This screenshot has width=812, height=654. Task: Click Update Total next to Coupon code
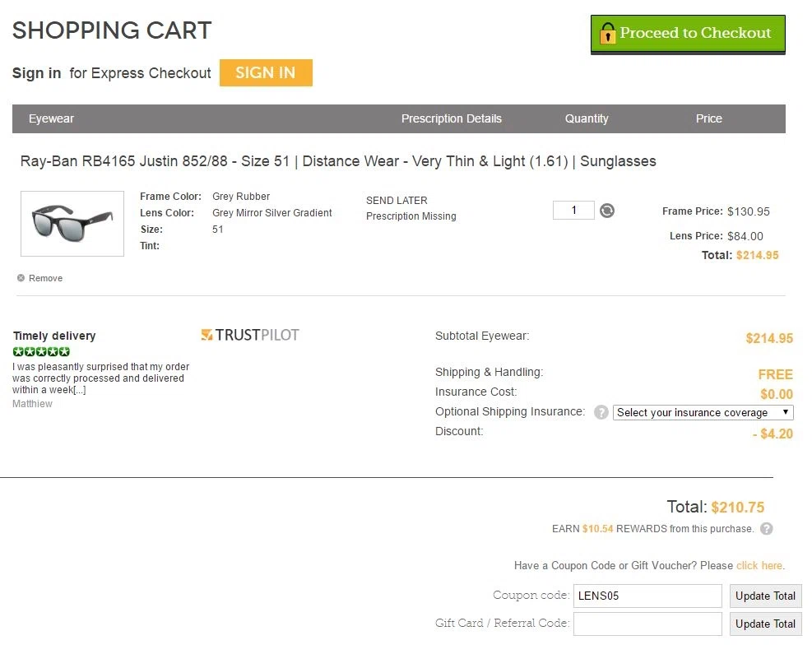[765, 596]
